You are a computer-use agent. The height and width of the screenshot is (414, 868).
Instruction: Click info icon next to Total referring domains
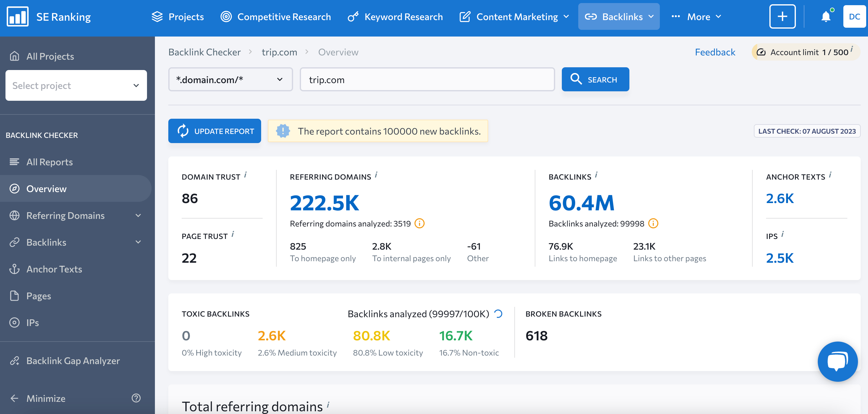[328, 404]
